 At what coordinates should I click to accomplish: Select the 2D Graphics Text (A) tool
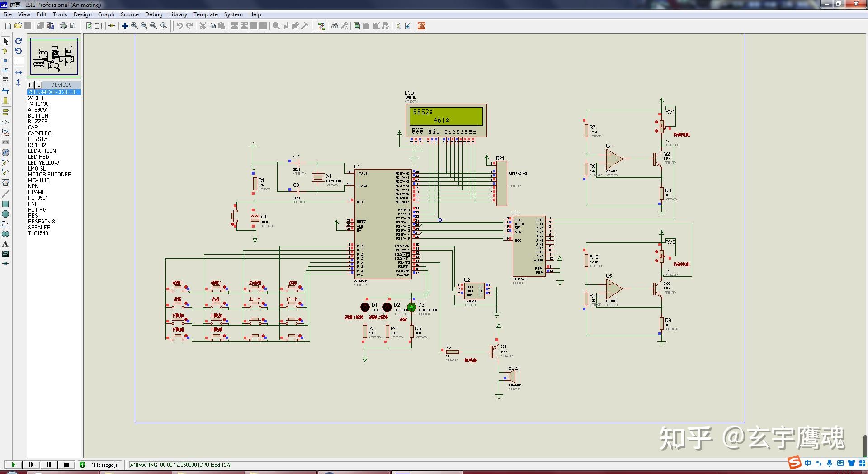point(5,244)
